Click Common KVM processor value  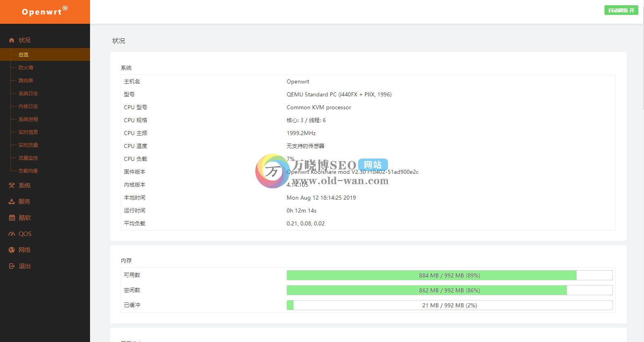[319, 107]
